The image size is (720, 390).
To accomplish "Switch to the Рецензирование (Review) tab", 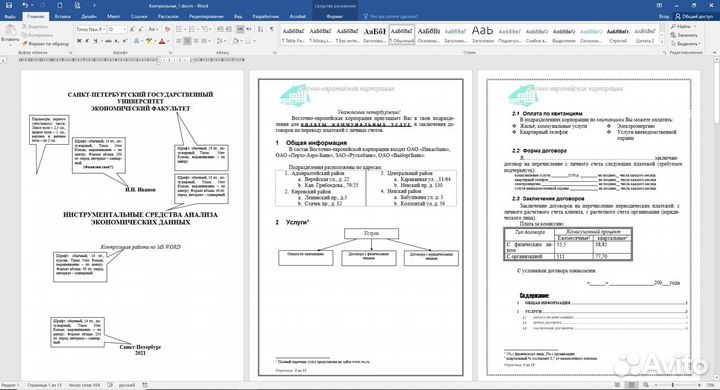I will click(x=206, y=17).
